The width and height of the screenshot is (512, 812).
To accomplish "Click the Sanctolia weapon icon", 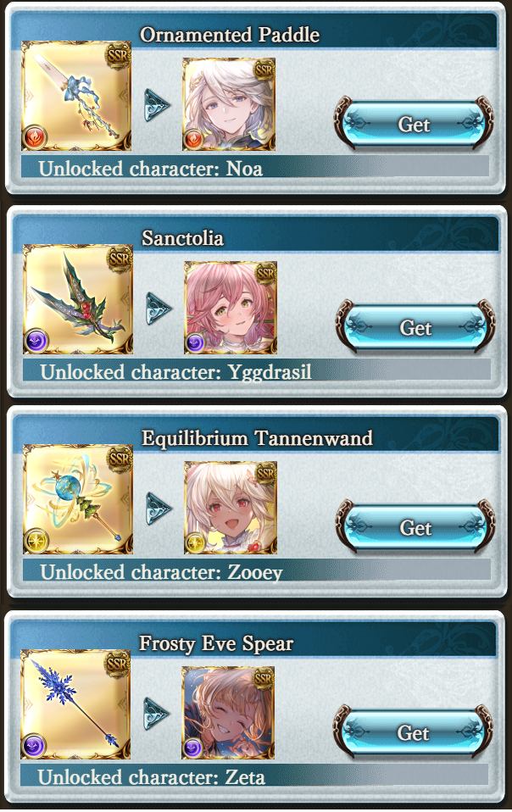I will [78, 299].
